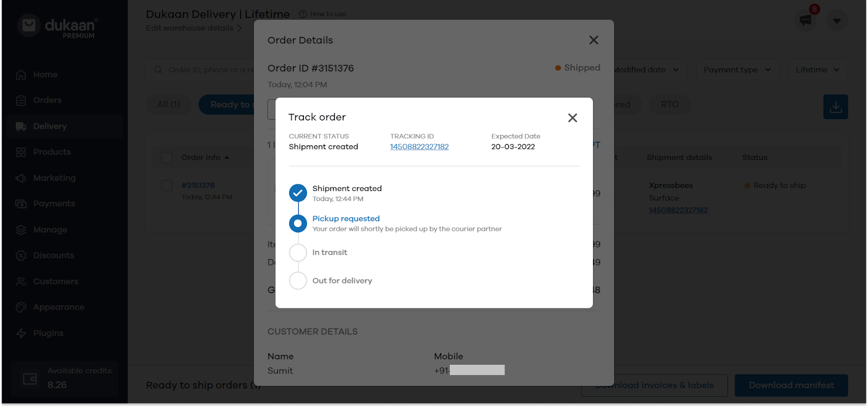868x407 pixels.
Task: Sort by Order info column
Action: point(205,158)
